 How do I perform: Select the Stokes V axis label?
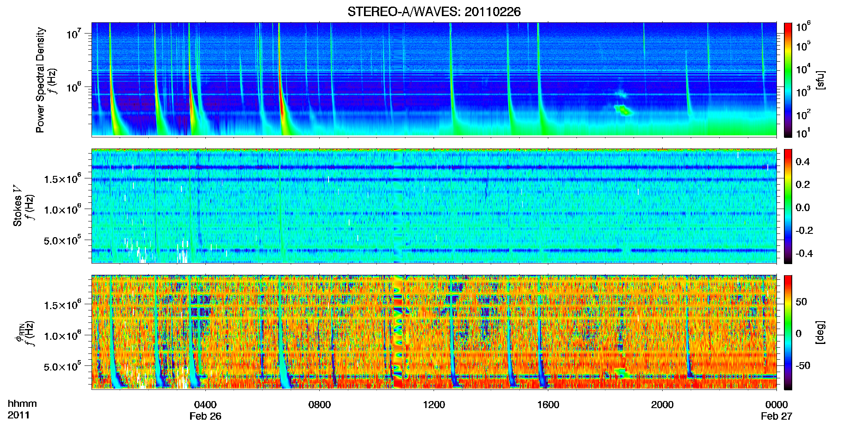click(x=17, y=206)
